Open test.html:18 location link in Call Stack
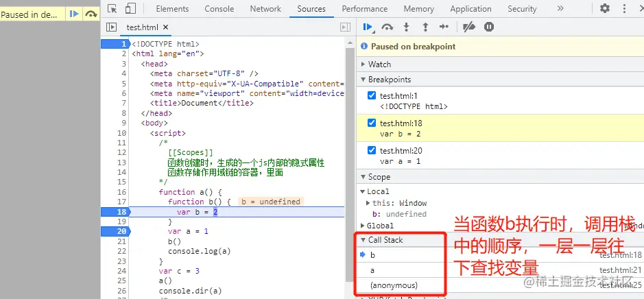644x299 pixels. pos(620,255)
